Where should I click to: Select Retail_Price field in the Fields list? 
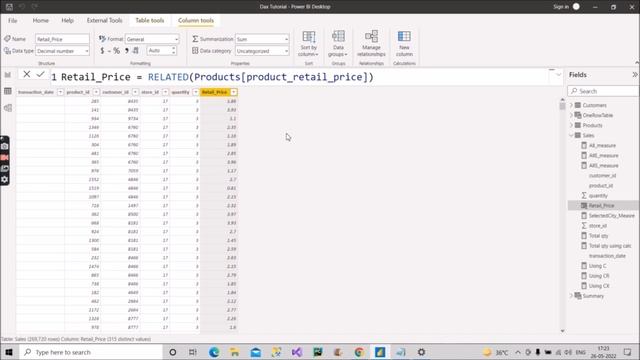[x=603, y=206]
